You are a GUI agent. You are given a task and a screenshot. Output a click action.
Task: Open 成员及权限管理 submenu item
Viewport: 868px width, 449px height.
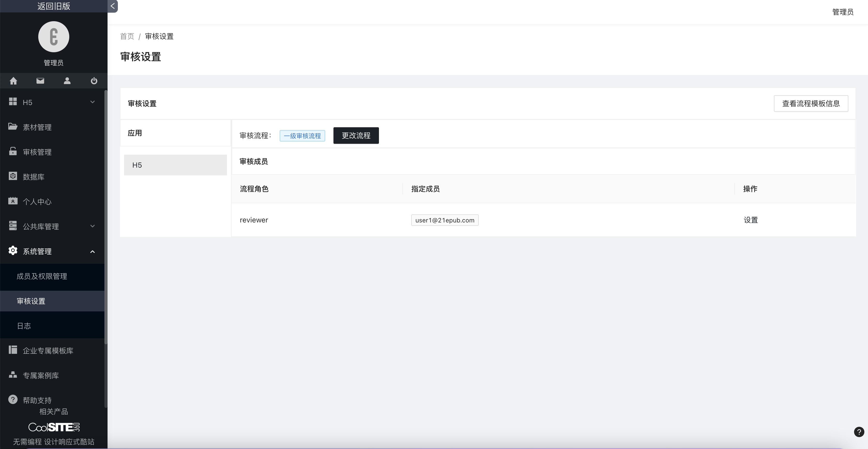point(42,276)
